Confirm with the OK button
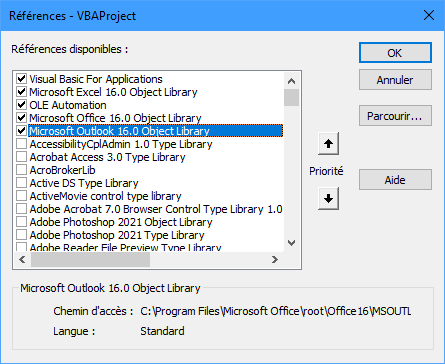Image resolution: width=445 pixels, height=364 pixels. click(395, 53)
